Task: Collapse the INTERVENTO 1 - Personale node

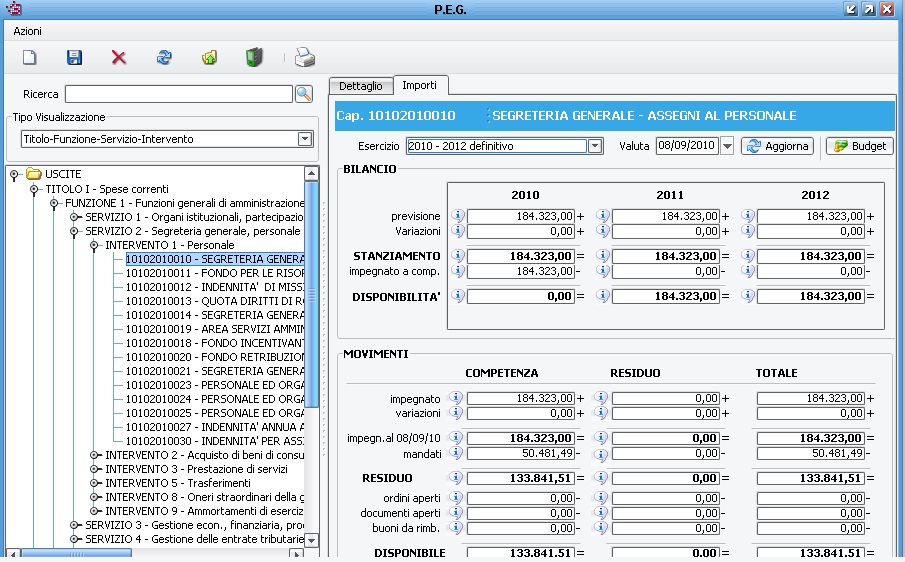Action: click(x=95, y=245)
